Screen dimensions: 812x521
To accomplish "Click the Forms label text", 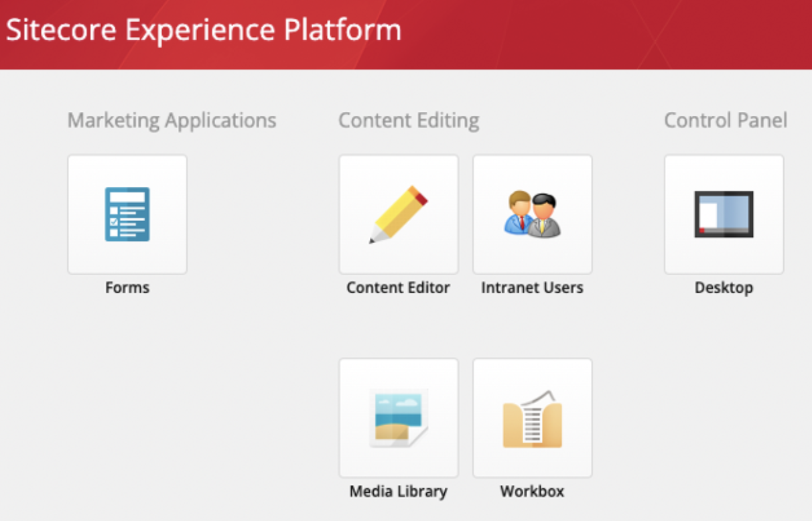I will click(127, 287).
